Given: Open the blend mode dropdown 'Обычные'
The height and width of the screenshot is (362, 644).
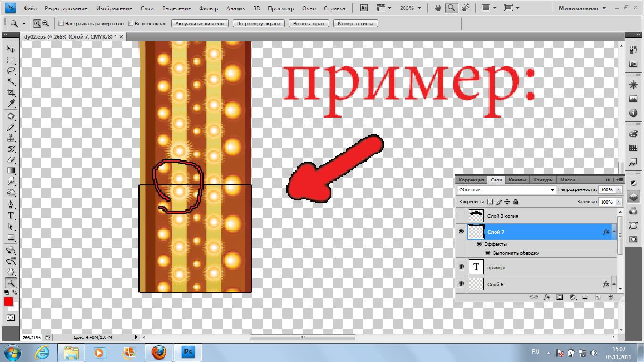Looking at the screenshot, I should [506, 189].
